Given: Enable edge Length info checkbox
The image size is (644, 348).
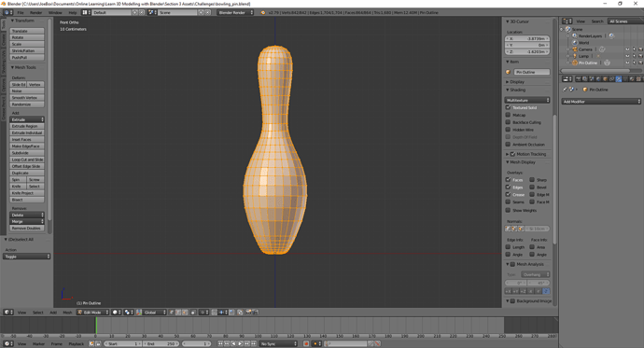Looking at the screenshot, I should (x=508, y=246).
